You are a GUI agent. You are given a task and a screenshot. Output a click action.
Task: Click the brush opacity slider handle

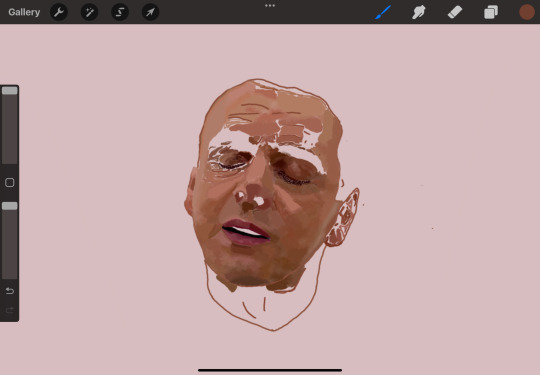tap(10, 206)
